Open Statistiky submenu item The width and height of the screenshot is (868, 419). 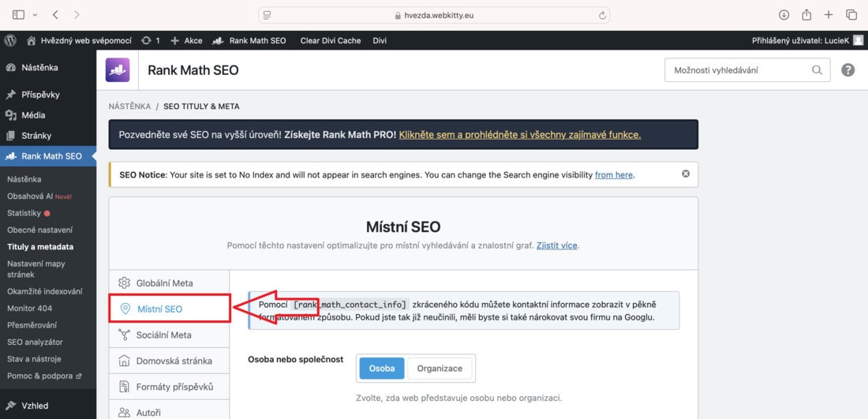click(x=28, y=213)
